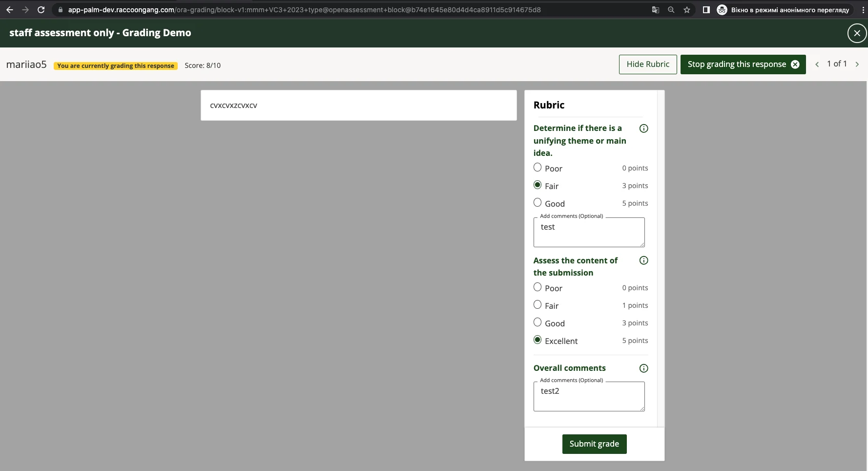Image resolution: width=868 pixels, height=471 pixels.
Task: Select Poor for unifying theme criterion
Action: pos(537,168)
